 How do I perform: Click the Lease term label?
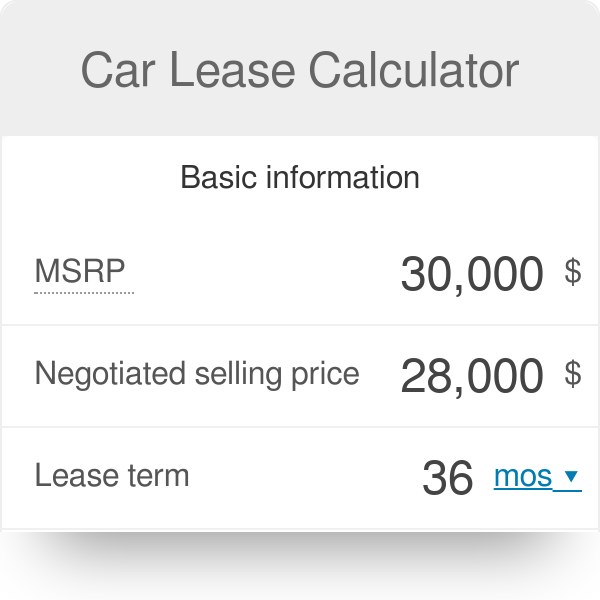[x=112, y=475]
